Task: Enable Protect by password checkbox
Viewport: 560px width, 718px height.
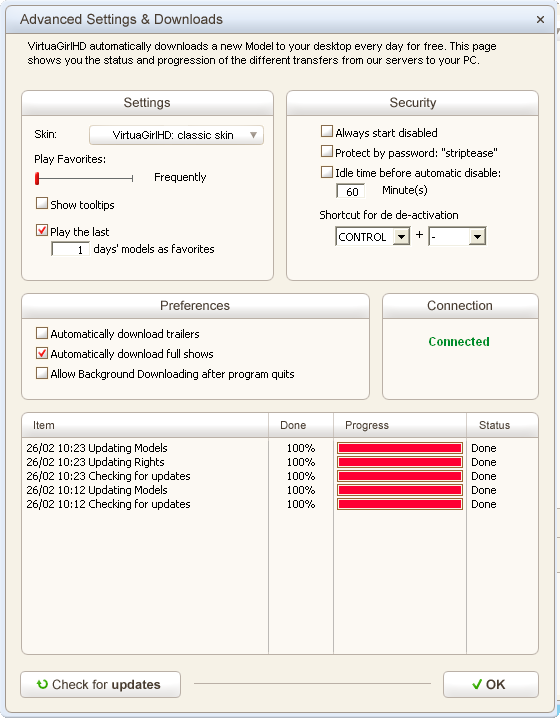Action: click(x=326, y=151)
